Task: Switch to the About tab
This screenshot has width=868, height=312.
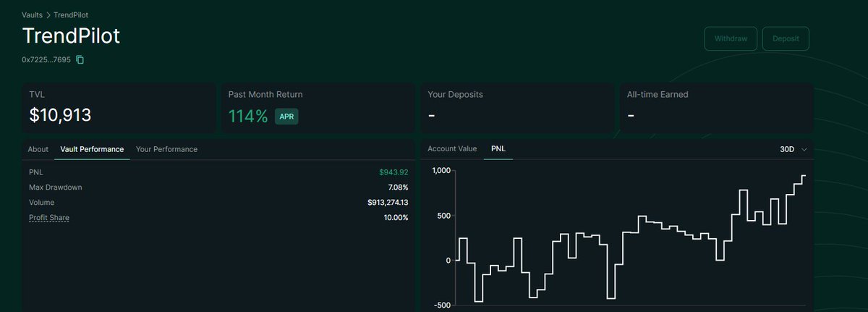Action: (x=38, y=149)
